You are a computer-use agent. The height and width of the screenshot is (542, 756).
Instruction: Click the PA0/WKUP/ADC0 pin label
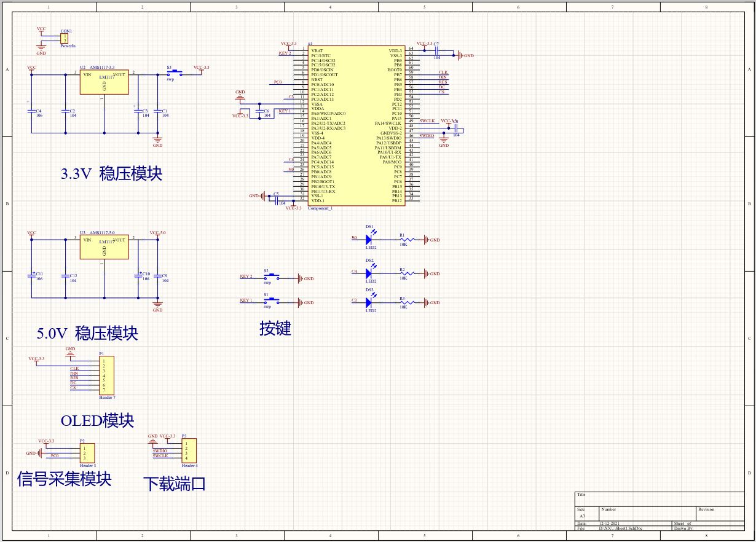coord(328,113)
